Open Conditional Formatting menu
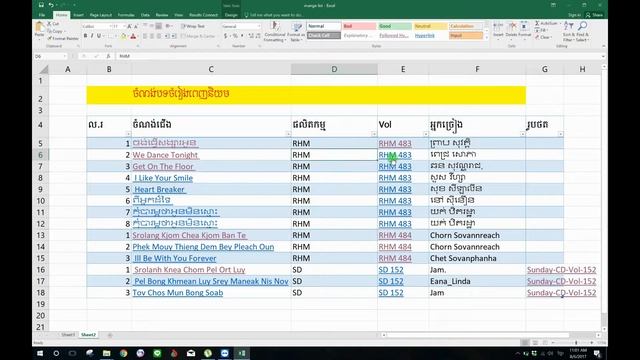640x360 pixels. pyautogui.click(x=275, y=32)
